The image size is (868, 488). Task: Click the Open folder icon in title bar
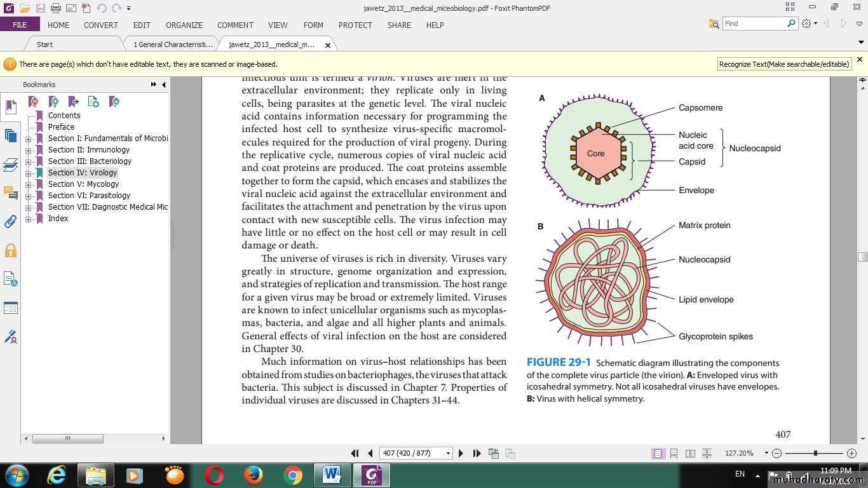coord(25,8)
